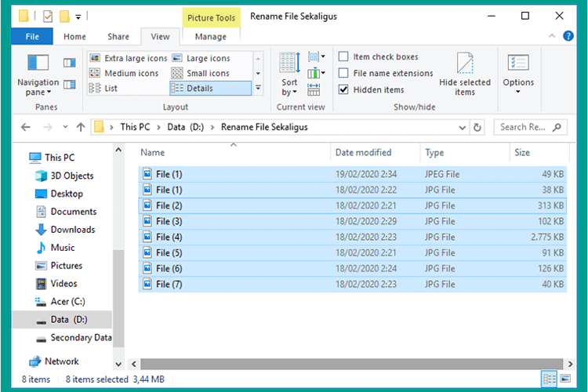Refresh the current folder view

(x=477, y=128)
